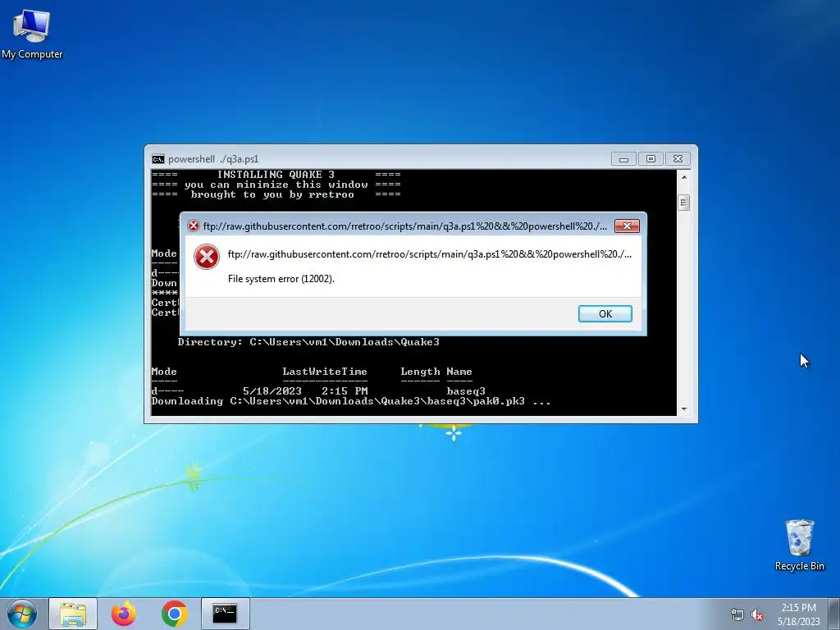Open the Windows Start menu orb
Viewport: 840px width, 630px height.
[22, 614]
